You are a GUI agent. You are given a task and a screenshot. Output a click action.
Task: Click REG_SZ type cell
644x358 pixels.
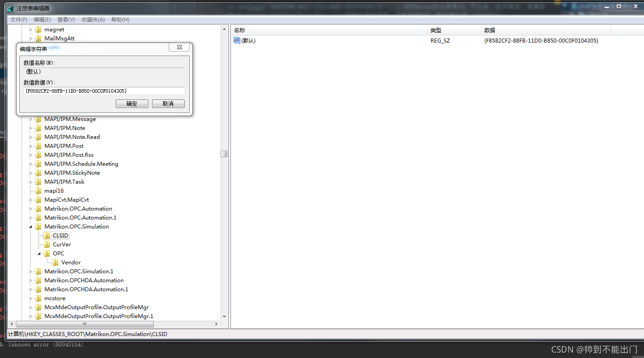point(440,41)
